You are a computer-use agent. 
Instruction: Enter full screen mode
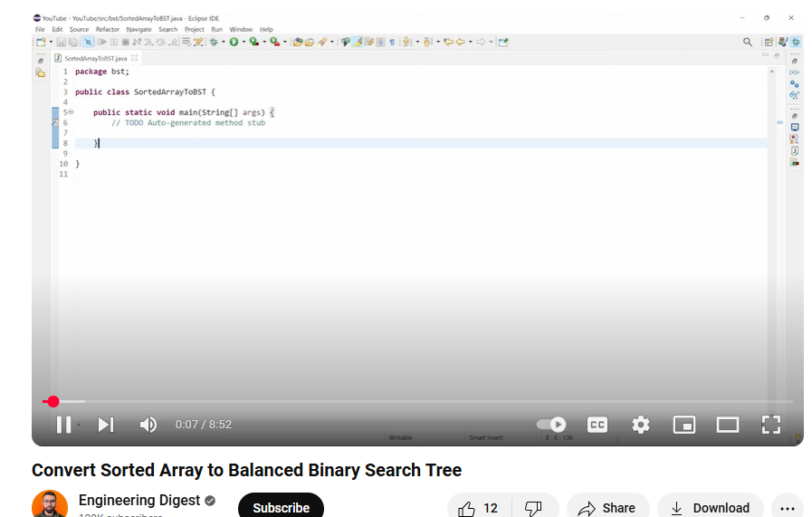[x=770, y=425]
